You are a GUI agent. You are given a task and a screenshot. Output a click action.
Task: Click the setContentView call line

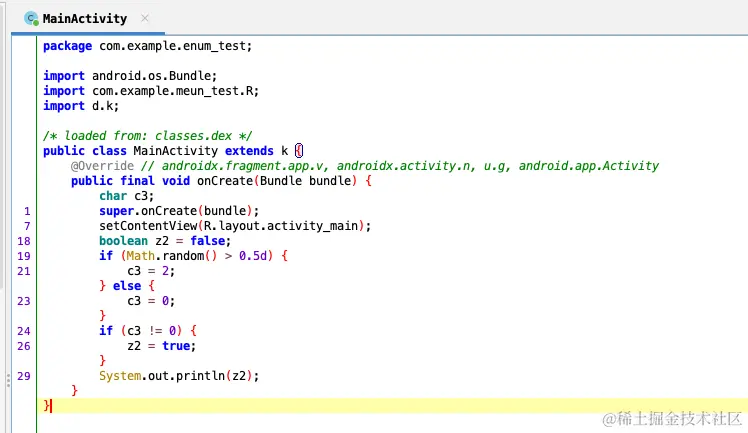pos(235,226)
